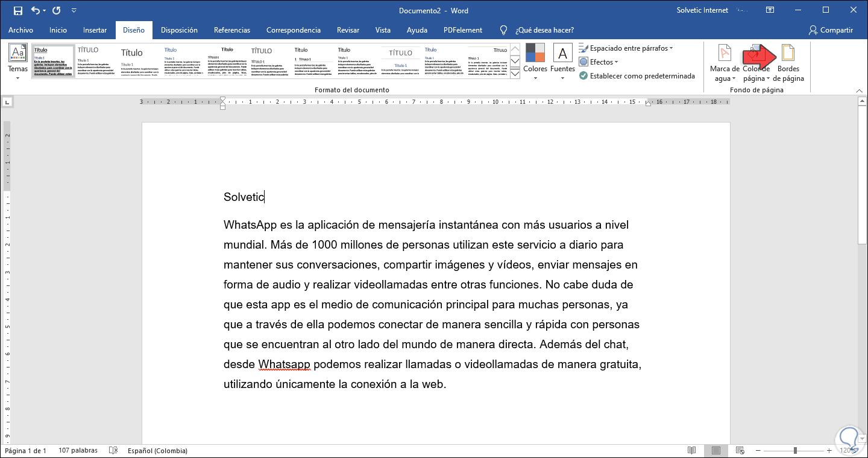Switch to Web Layout view
The height and width of the screenshot is (458, 868).
(x=739, y=451)
